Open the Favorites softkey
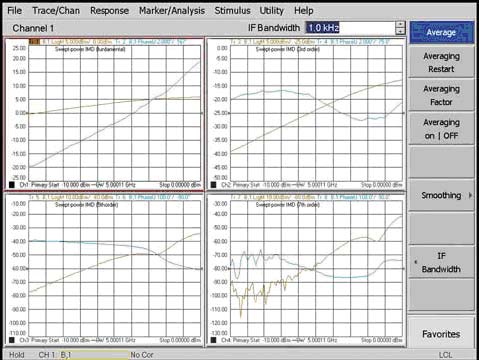Image resolution: width=479 pixels, height=360 pixels. [x=441, y=334]
